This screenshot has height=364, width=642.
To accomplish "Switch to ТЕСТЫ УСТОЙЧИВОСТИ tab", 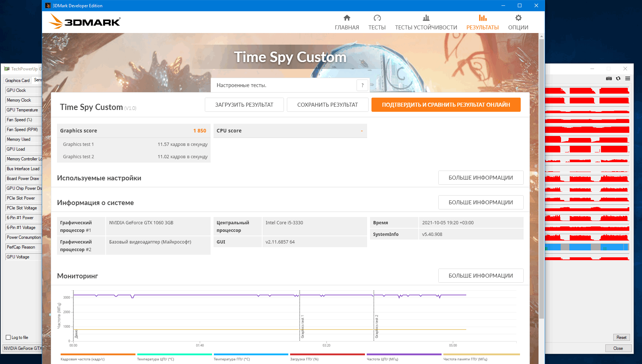I will [x=426, y=22].
